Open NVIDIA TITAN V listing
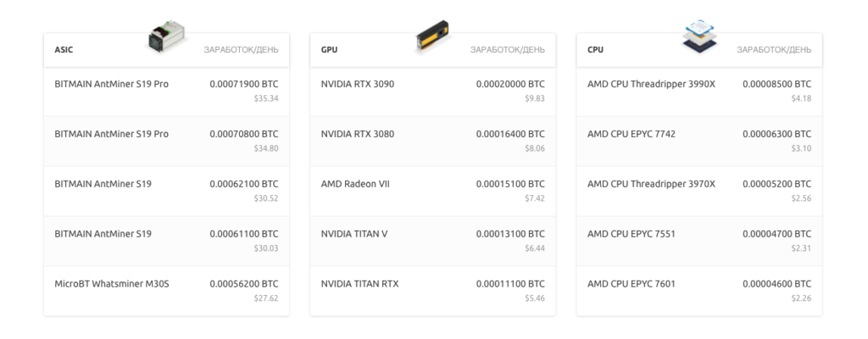This screenshot has width=868, height=339. (354, 234)
